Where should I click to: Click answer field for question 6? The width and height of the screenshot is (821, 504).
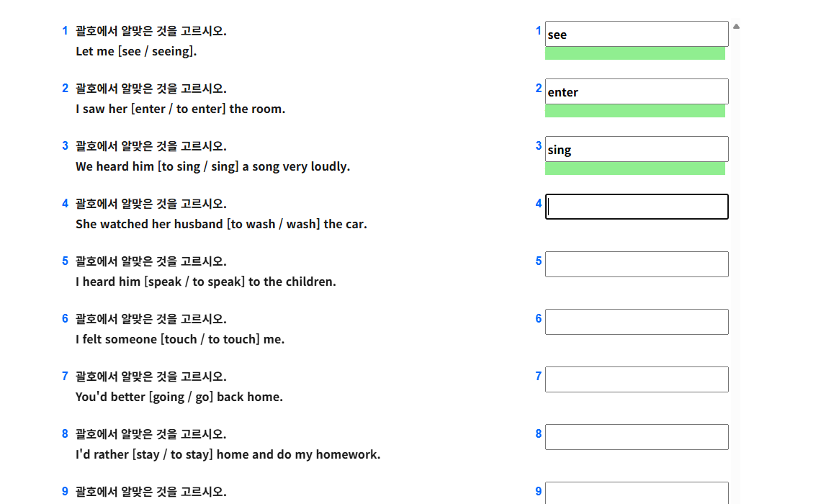(x=637, y=322)
